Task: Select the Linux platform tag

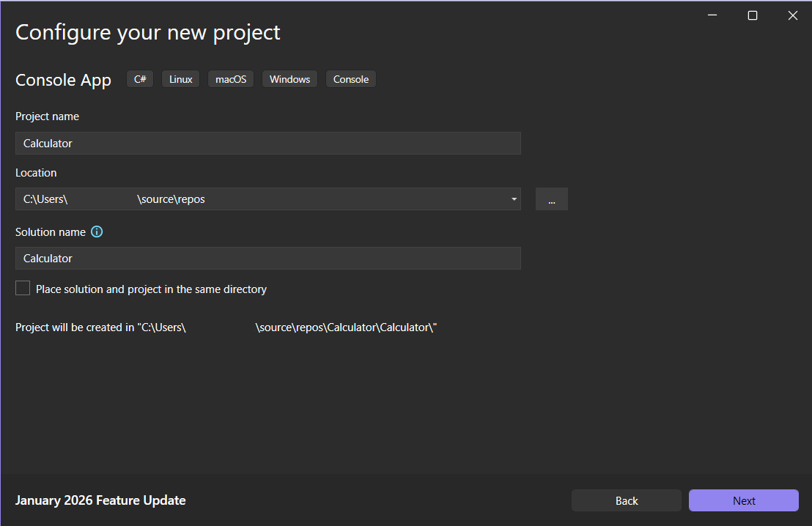Action: 180,78
